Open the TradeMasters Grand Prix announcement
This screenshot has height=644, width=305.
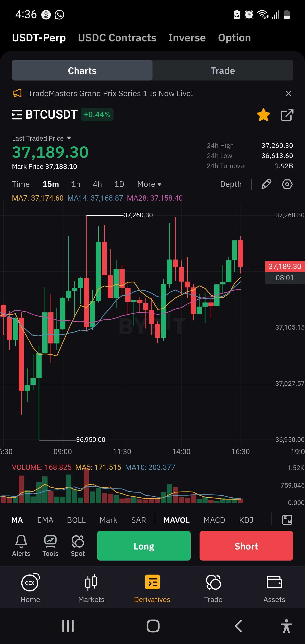pos(111,93)
